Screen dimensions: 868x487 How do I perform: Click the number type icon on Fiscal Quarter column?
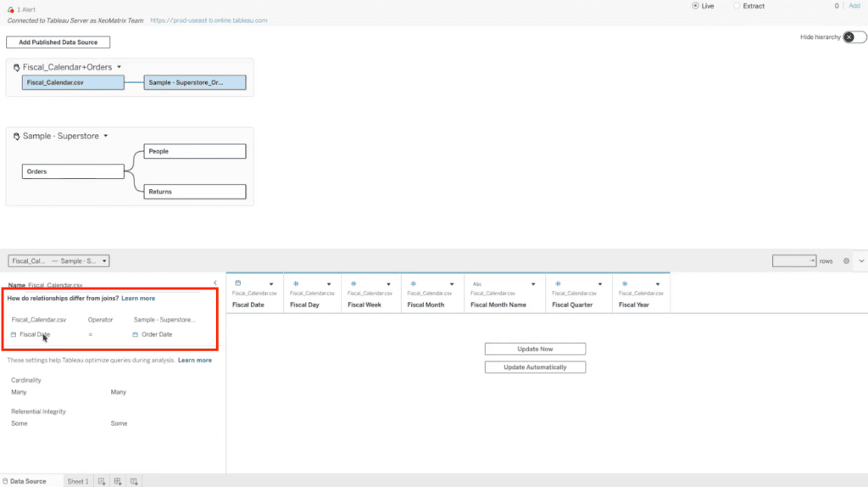pos(558,283)
